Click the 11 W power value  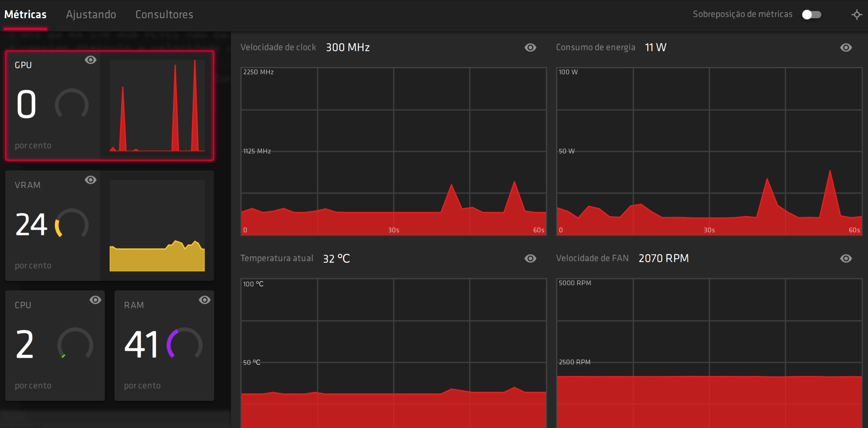[656, 47]
